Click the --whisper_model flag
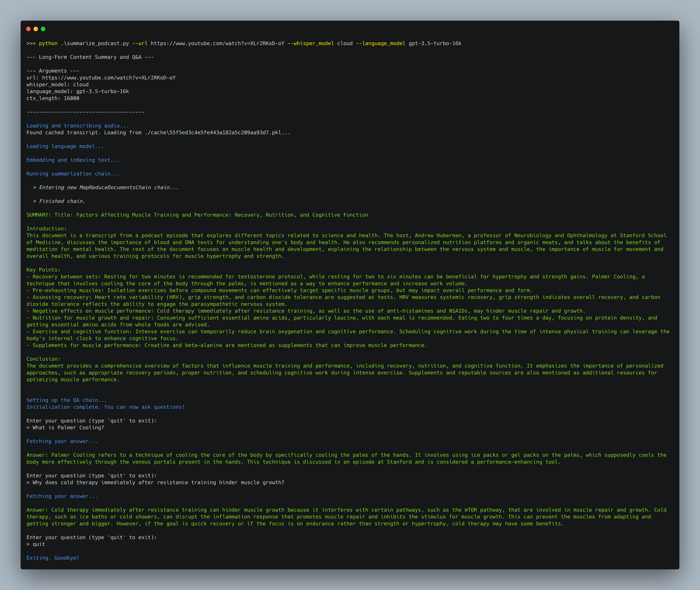 tap(311, 43)
